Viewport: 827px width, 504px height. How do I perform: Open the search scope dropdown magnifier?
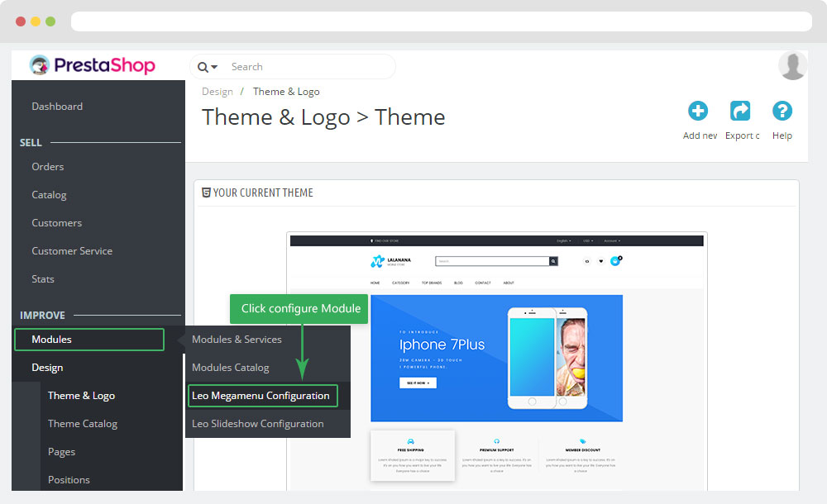pos(208,67)
